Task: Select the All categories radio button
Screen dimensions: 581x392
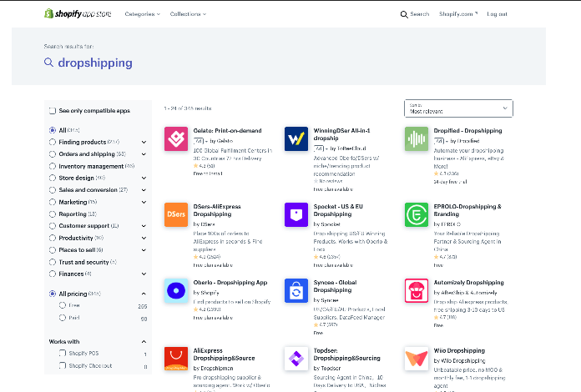Action: 53,130
